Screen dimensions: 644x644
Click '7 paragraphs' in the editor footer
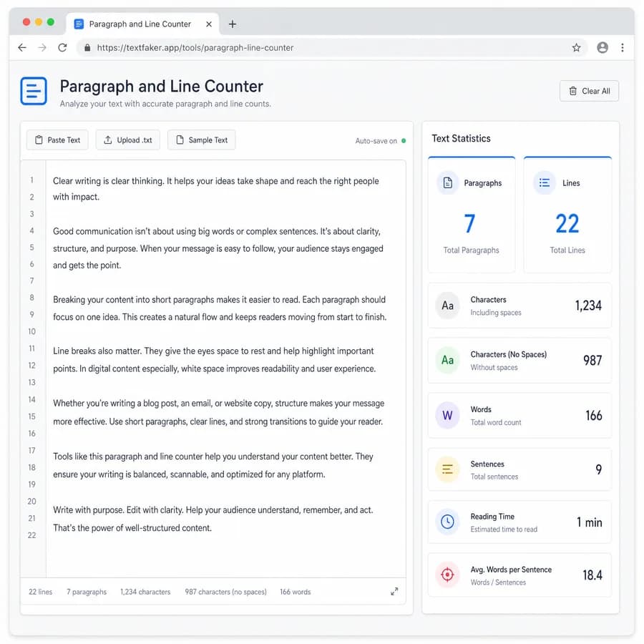click(87, 592)
